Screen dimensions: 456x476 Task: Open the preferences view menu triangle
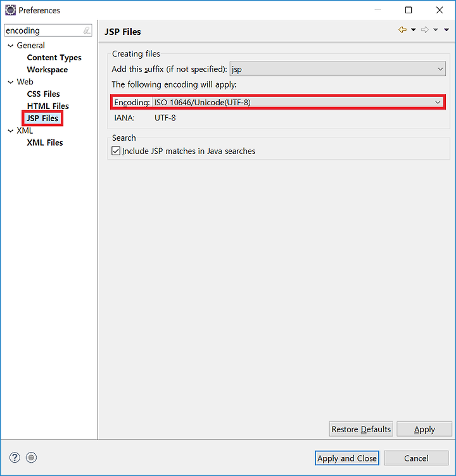pos(446,30)
